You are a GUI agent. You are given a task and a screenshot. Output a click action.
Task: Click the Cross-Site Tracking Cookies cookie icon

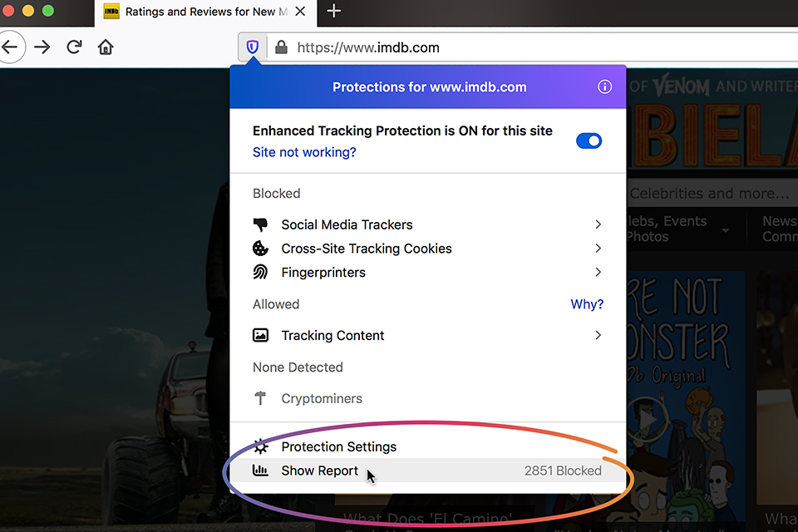click(x=260, y=249)
